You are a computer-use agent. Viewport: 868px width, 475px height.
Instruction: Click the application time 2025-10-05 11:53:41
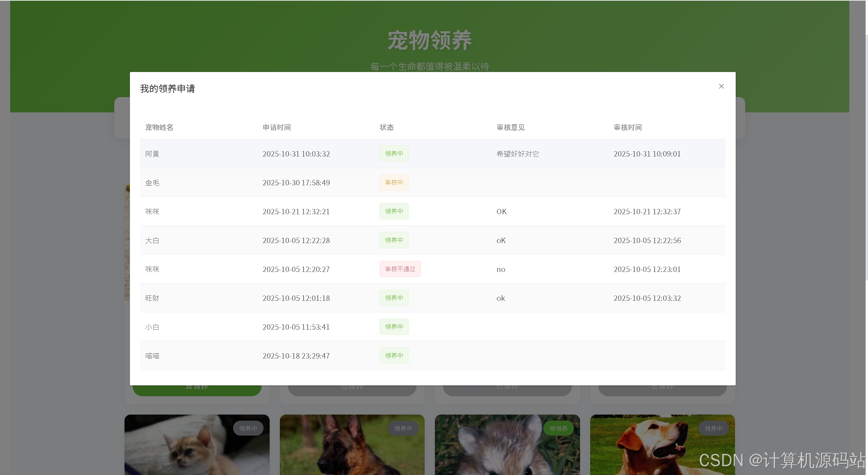296,327
